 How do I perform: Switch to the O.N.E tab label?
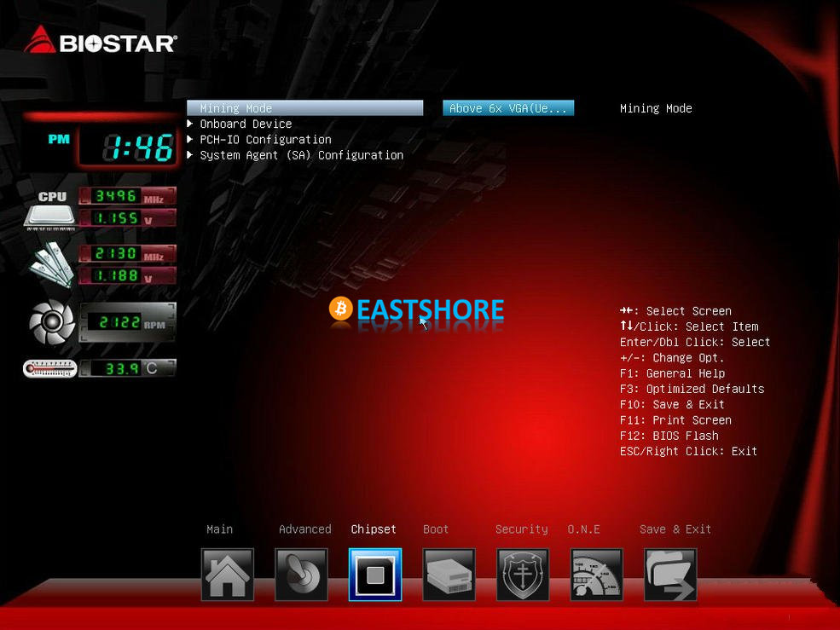[x=583, y=529]
